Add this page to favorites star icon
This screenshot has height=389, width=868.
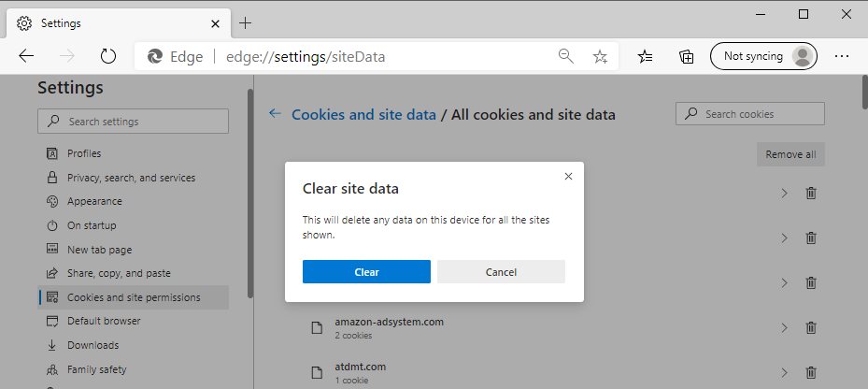(600, 56)
